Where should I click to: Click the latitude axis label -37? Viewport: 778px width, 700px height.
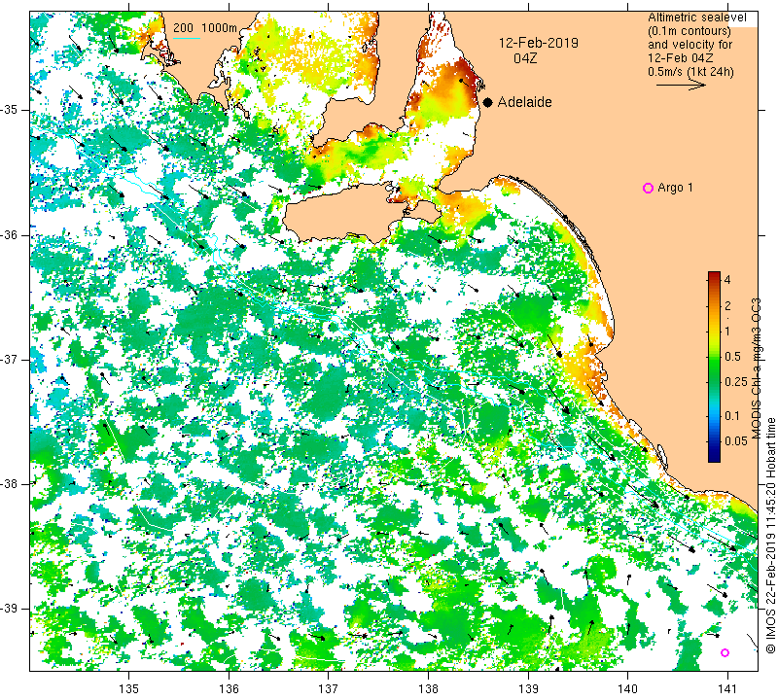click(x=10, y=359)
